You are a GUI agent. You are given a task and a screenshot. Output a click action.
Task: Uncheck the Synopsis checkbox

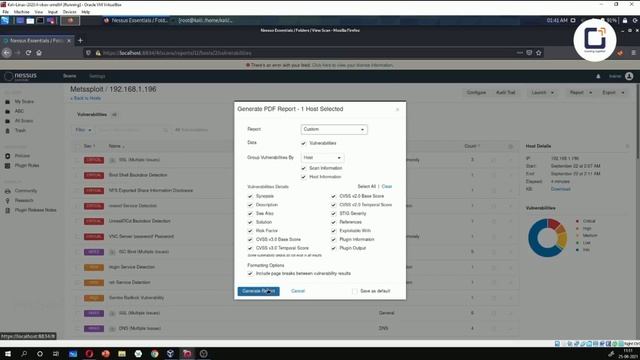coord(250,196)
